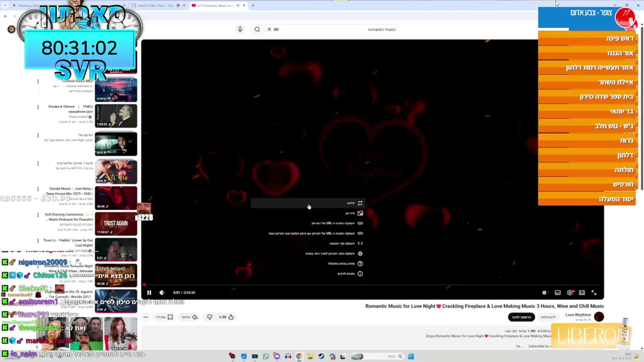The image size is (644, 362).
Task: Click the taskbar search magnifier
Action: click(x=400, y=356)
